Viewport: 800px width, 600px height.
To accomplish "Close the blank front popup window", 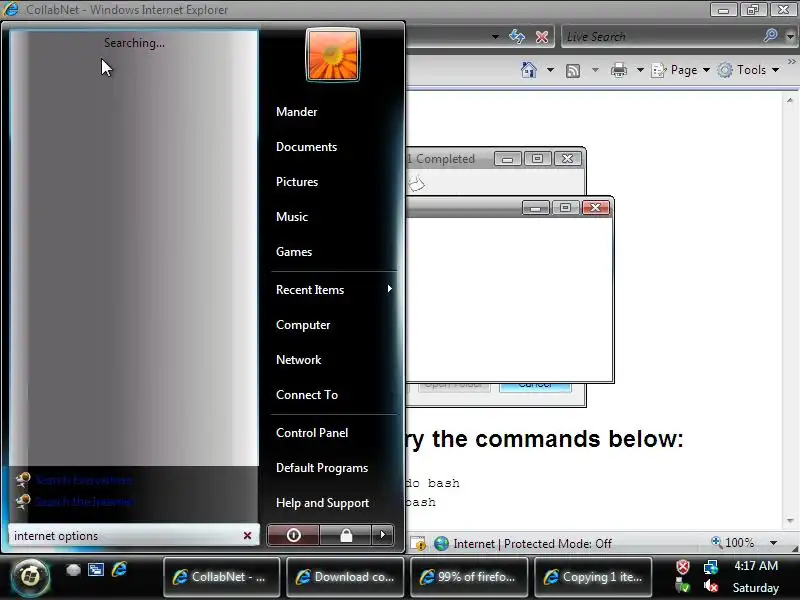I will [x=595, y=208].
